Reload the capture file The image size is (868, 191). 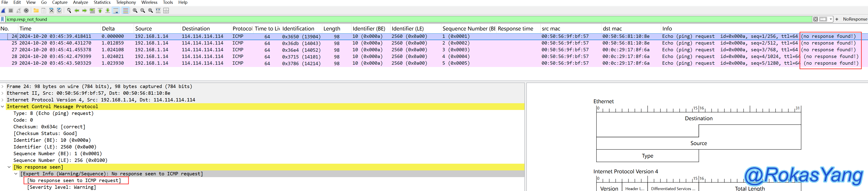coord(59,11)
